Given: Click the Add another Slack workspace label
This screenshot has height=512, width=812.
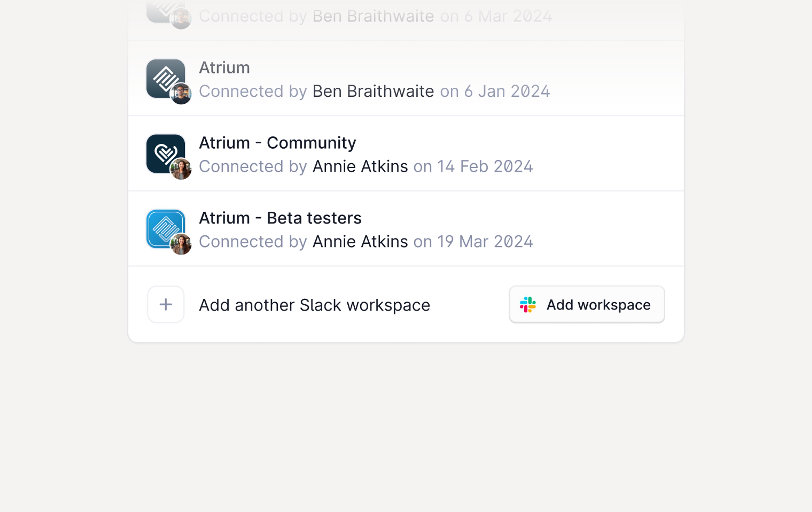Looking at the screenshot, I should [x=315, y=305].
